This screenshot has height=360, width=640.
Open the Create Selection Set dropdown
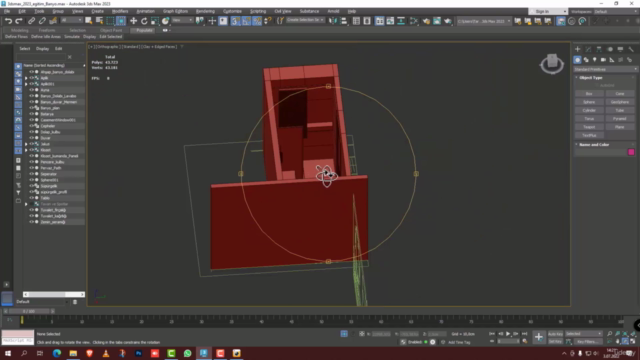[305, 20]
